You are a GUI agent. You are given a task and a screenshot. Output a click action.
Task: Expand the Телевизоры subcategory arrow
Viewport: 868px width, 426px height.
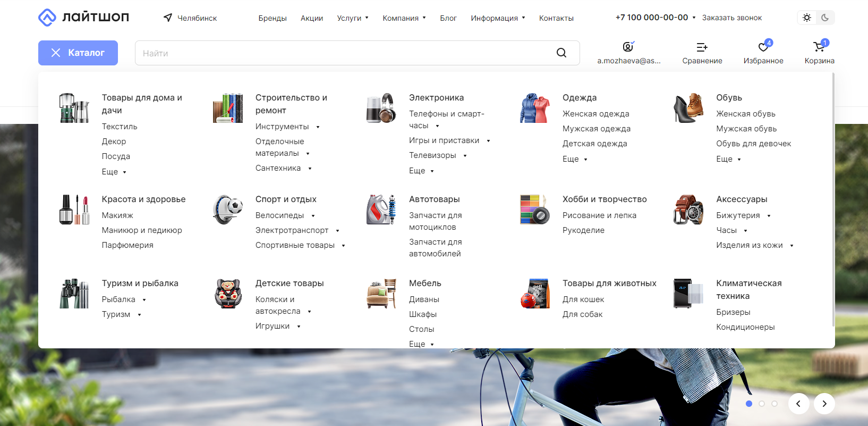465,156
